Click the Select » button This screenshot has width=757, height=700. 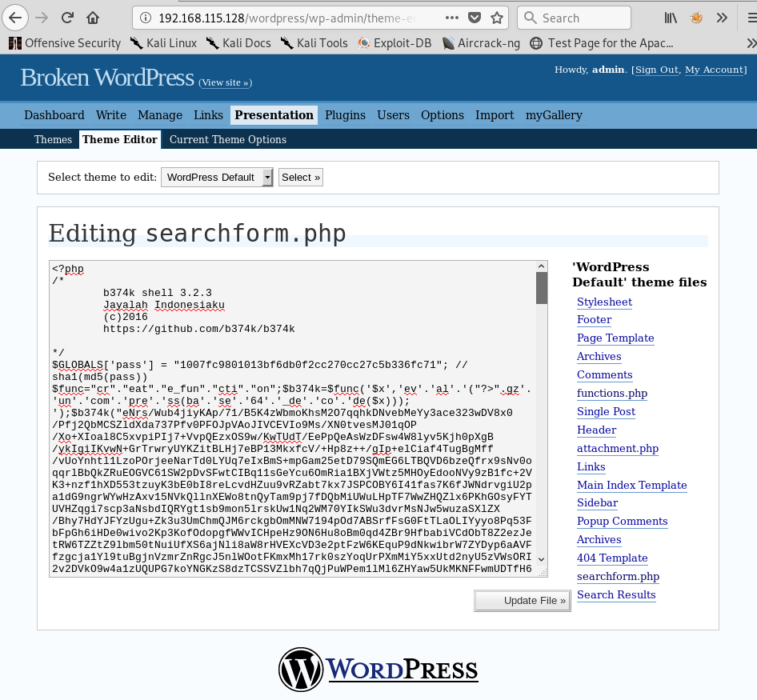pyautogui.click(x=301, y=177)
